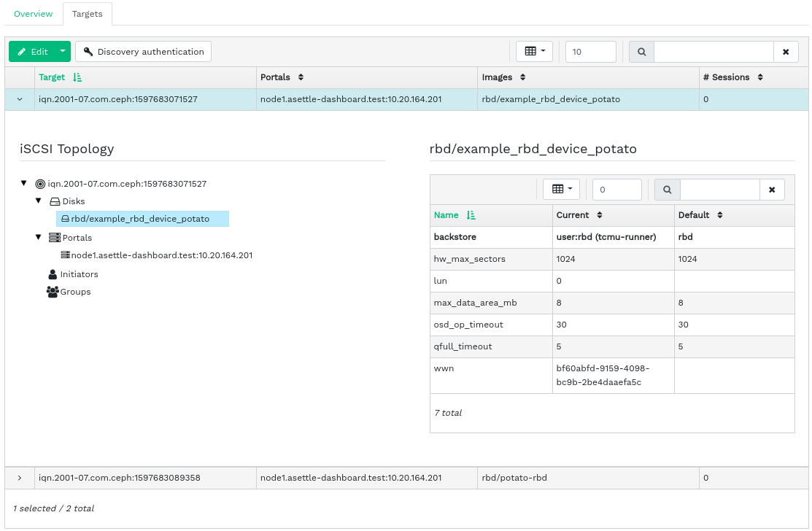
Task: Click the Disks drive icon in topology
Action: tap(55, 201)
